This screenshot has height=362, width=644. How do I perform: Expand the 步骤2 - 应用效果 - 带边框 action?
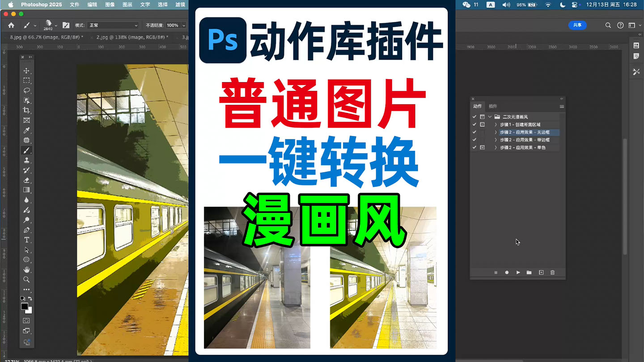496,140
